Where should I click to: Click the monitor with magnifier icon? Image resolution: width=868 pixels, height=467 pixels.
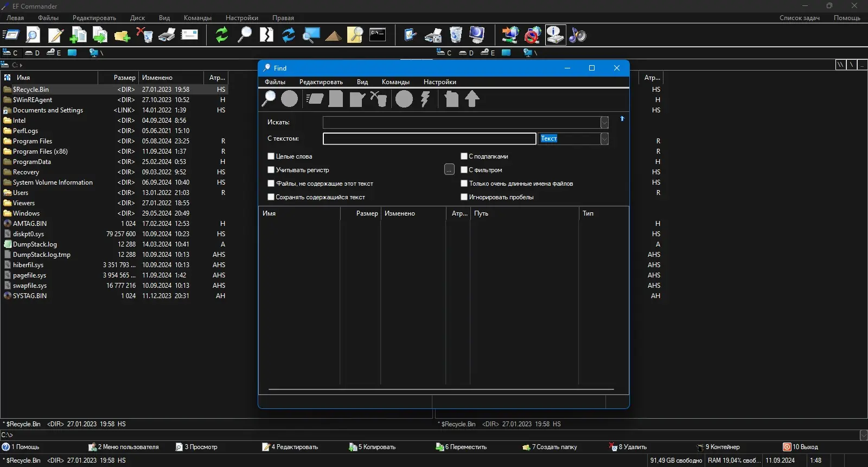pyautogui.click(x=311, y=35)
